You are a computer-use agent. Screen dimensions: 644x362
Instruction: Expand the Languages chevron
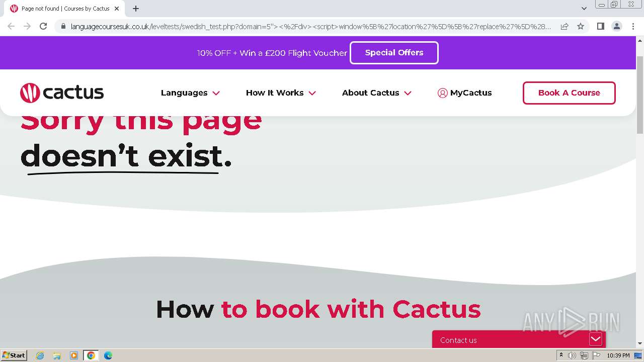(216, 93)
